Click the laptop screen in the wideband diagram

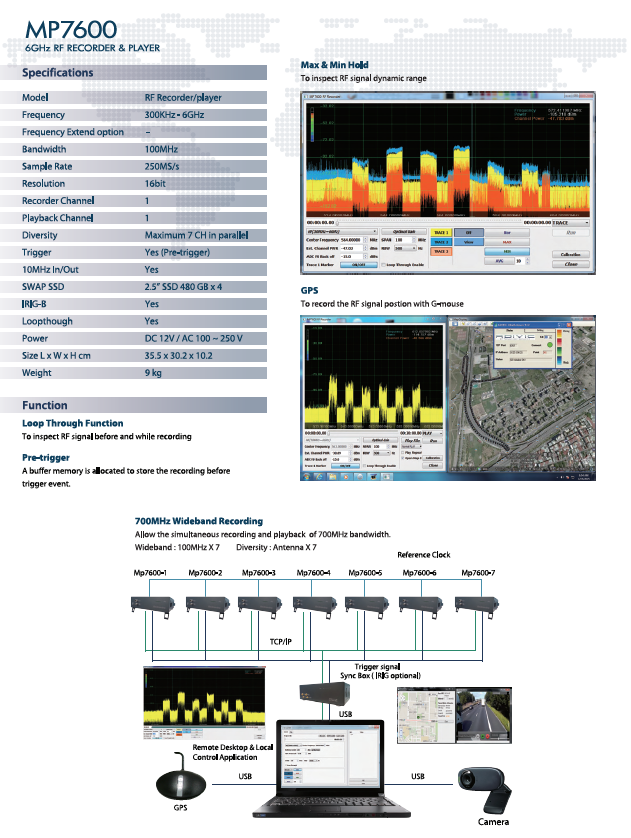pos(330,756)
